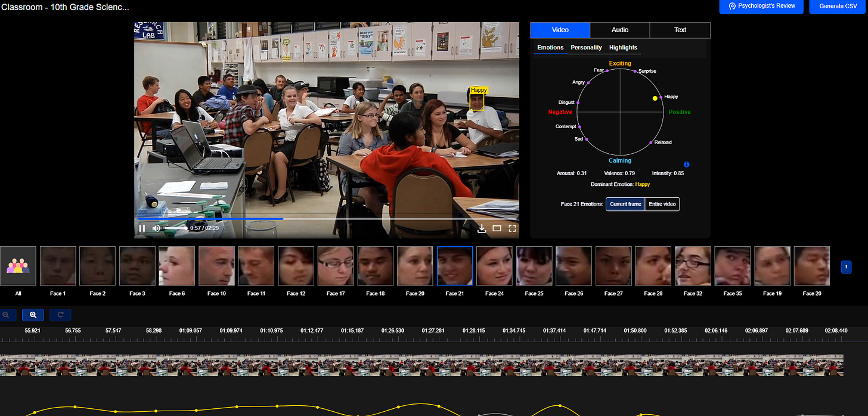Jump to the 01:15.187 timeline marker
Screen dimensions: 868x416
point(352,330)
